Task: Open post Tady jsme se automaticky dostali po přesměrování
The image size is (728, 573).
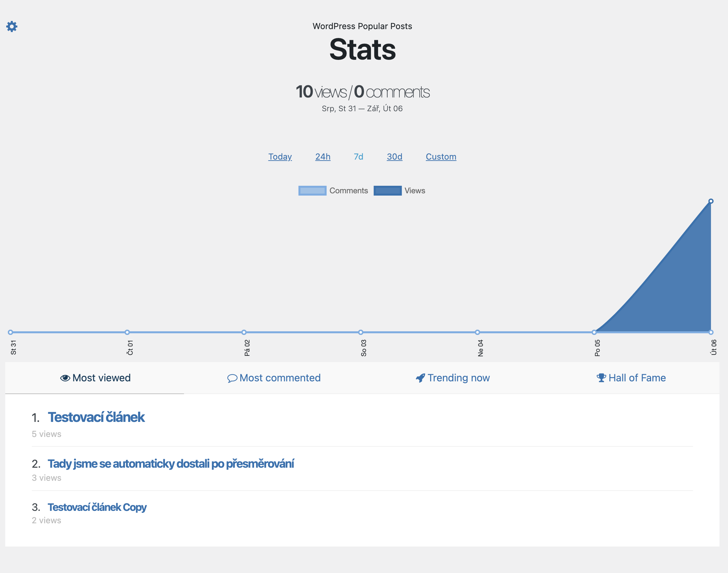Action: (171, 464)
